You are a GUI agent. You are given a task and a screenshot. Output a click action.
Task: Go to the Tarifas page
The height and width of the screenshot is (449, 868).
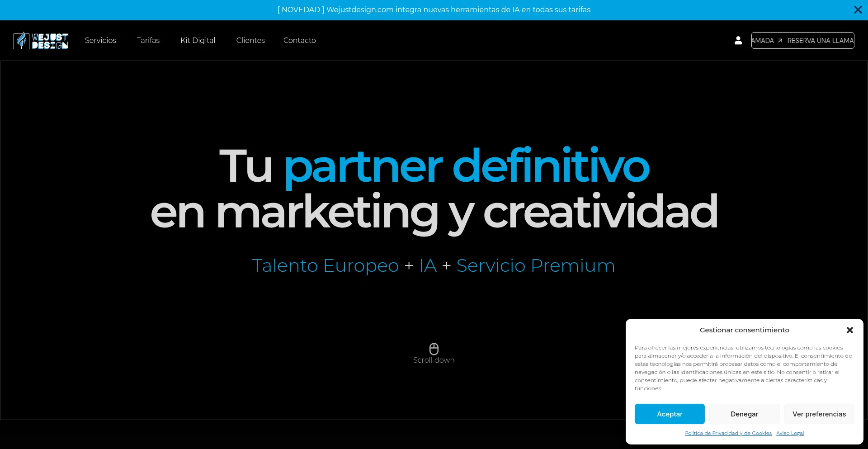coord(148,41)
